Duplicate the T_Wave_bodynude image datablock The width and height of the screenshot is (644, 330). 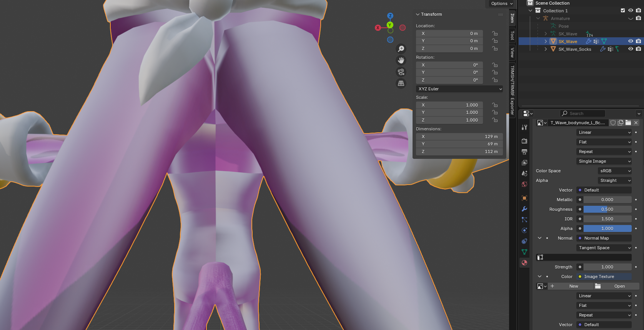(621, 123)
